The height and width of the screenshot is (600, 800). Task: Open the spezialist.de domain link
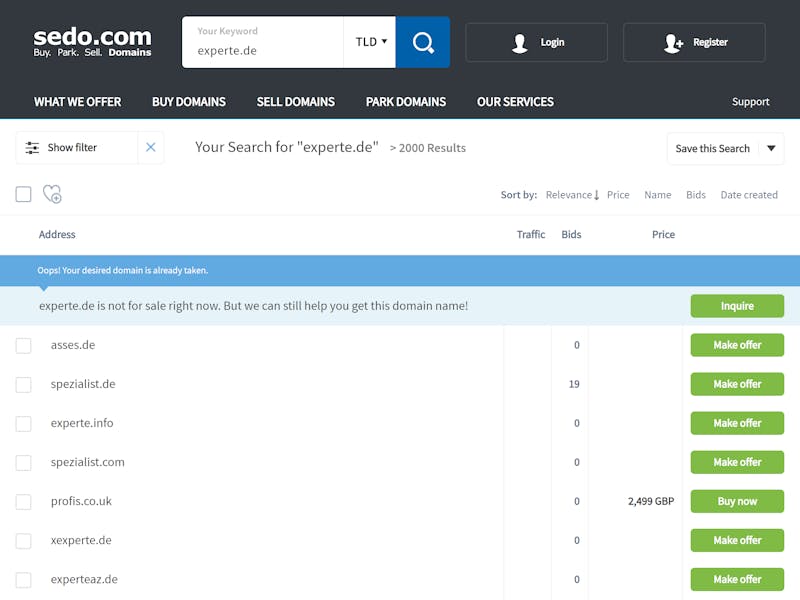pyautogui.click(x=83, y=384)
